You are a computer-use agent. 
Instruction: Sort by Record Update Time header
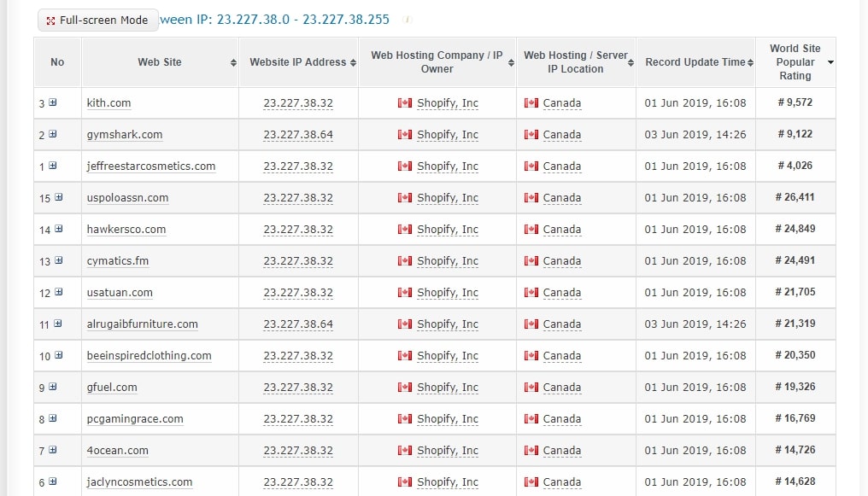[x=695, y=62]
